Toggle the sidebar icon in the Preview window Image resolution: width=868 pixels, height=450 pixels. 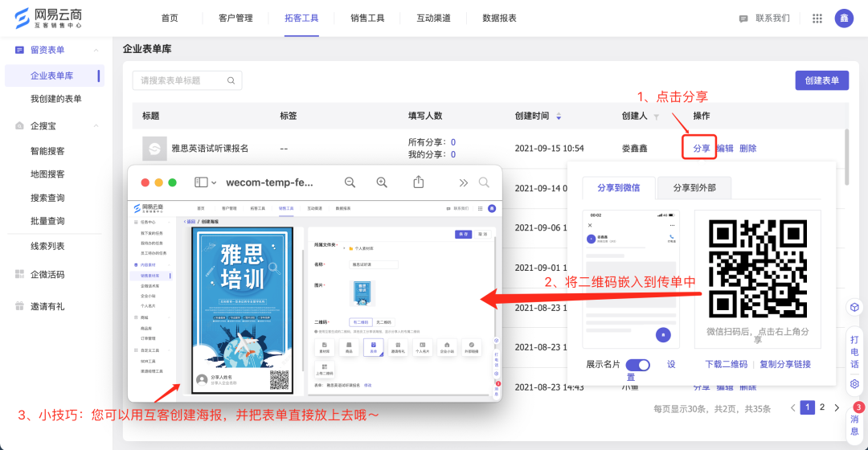[x=201, y=182]
